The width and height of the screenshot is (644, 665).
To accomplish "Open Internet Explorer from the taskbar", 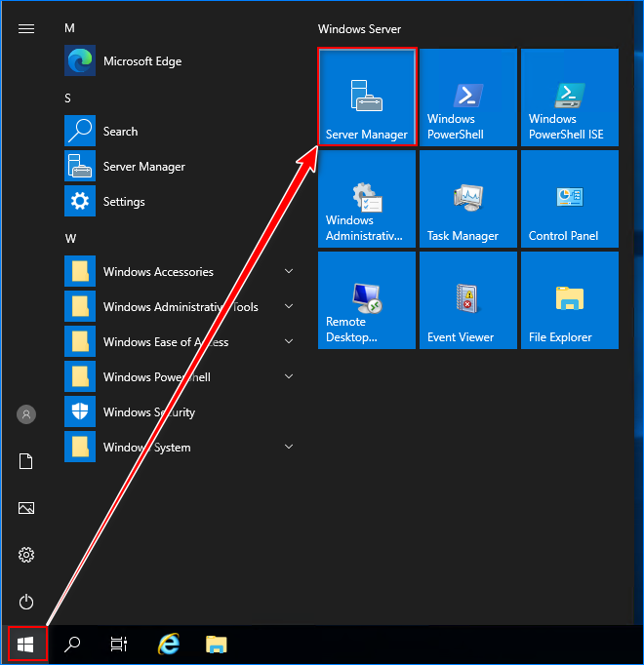I will [x=170, y=645].
